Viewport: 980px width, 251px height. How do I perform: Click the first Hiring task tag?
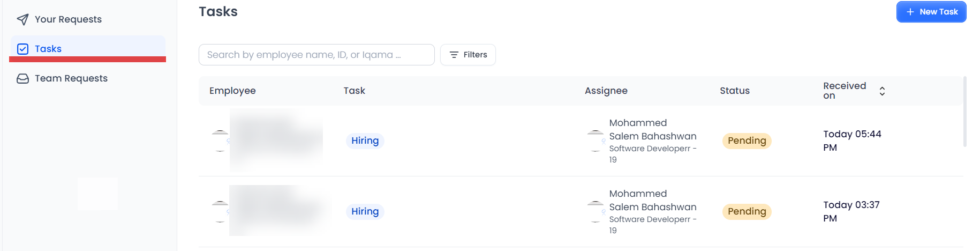pyautogui.click(x=365, y=141)
